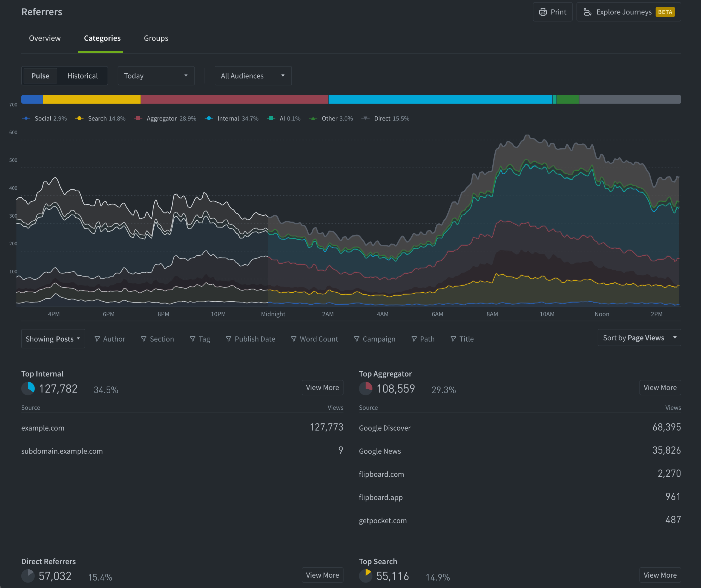Switch to Historical mode
Viewport: 701px width, 588px height.
click(82, 76)
